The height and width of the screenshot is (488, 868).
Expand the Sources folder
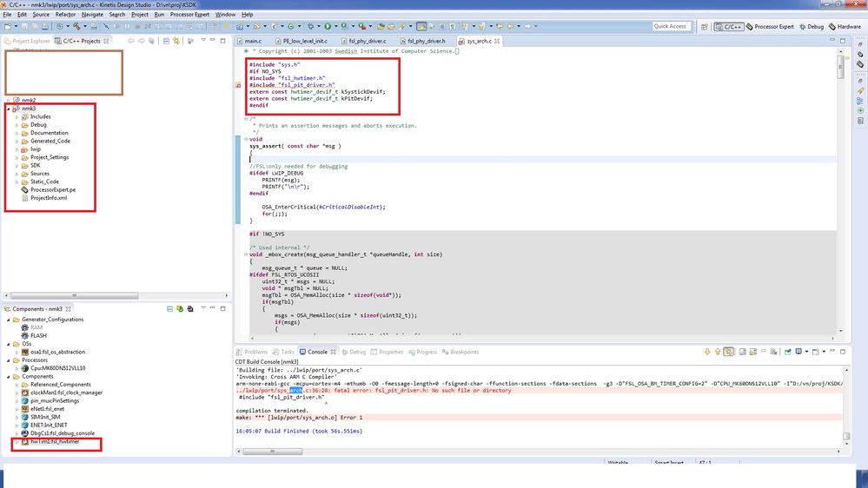coord(17,174)
